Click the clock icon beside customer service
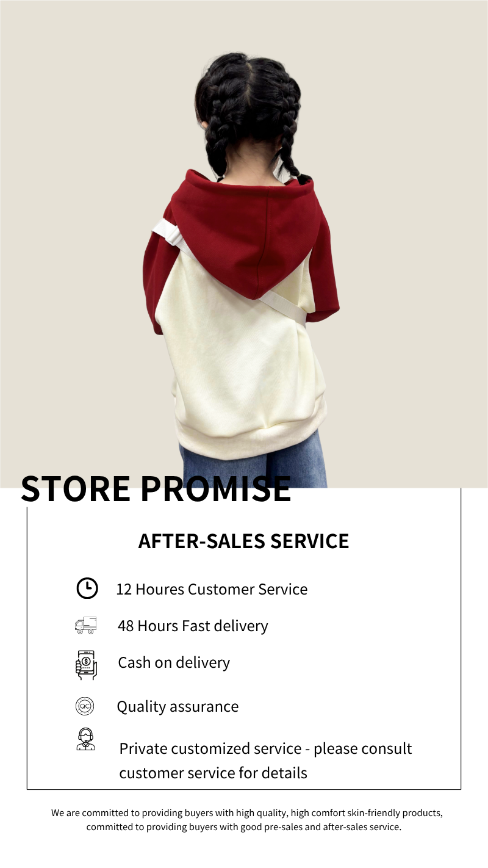 pyautogui.click(x=87, y=588)
